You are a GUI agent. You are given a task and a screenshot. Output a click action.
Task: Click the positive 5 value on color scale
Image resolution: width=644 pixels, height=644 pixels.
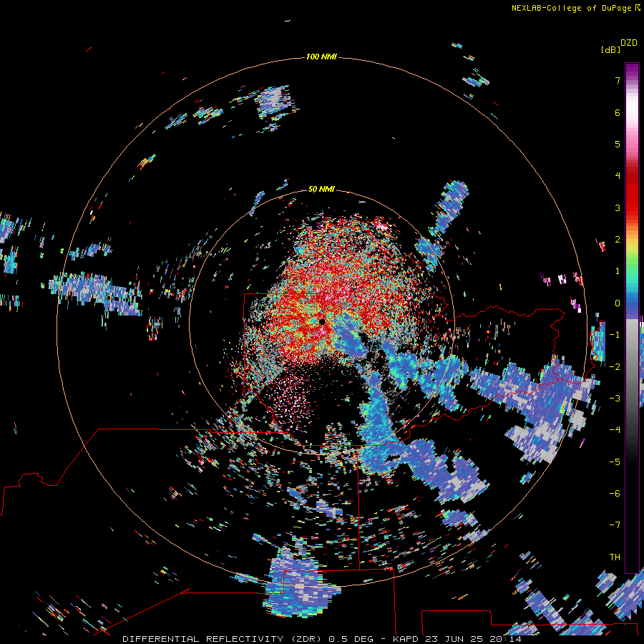point(618,144)
